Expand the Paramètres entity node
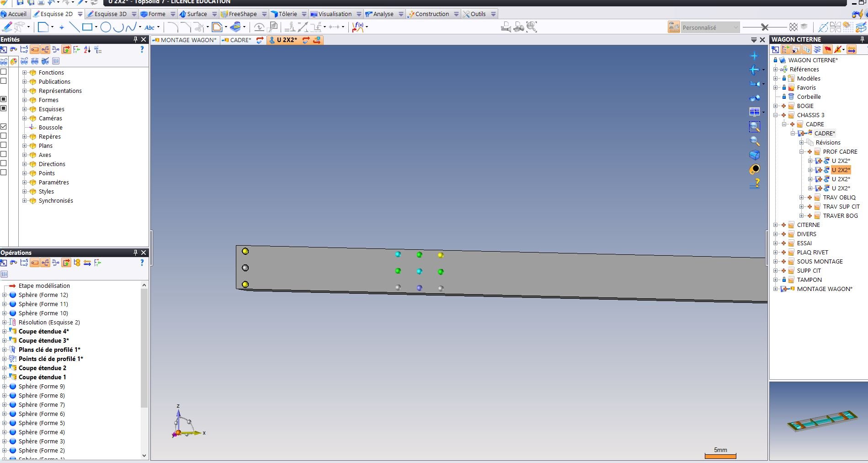The image size is (868, 463). [25, 182]
